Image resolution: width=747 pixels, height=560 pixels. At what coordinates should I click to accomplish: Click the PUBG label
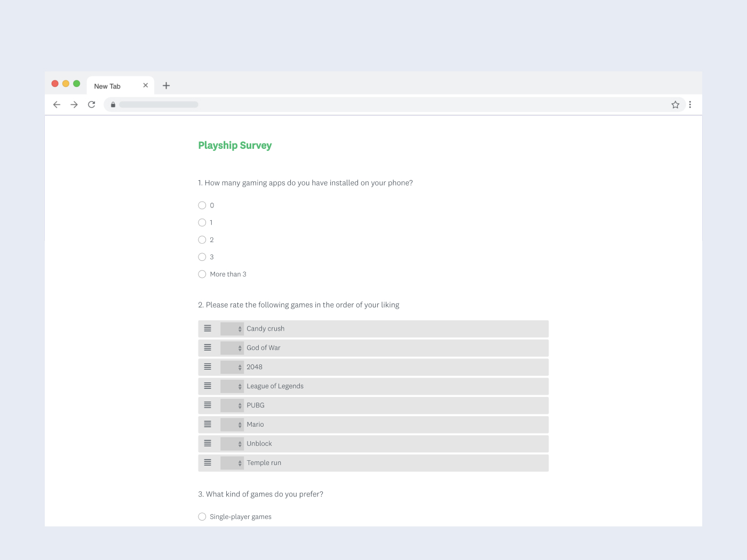(x=256, y=405)
